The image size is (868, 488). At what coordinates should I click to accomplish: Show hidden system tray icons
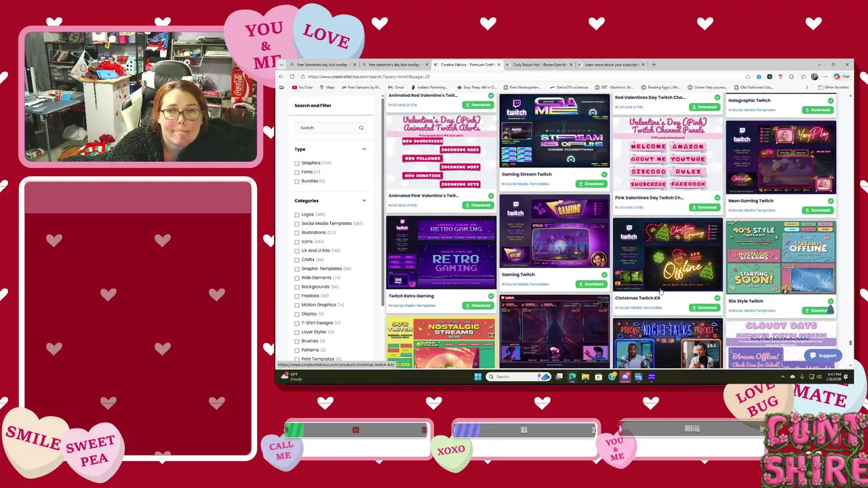[783, 377]
